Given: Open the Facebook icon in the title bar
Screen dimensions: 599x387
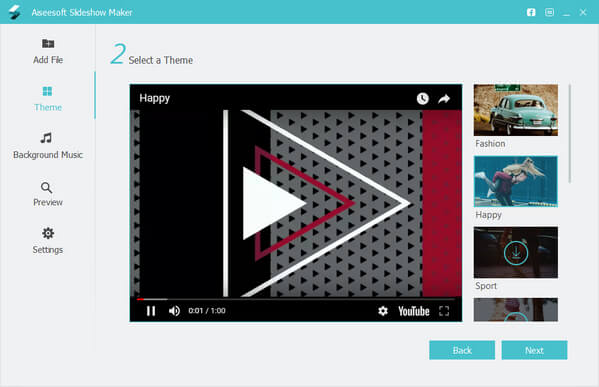Looking at the screenshot, I should point(531,12).
